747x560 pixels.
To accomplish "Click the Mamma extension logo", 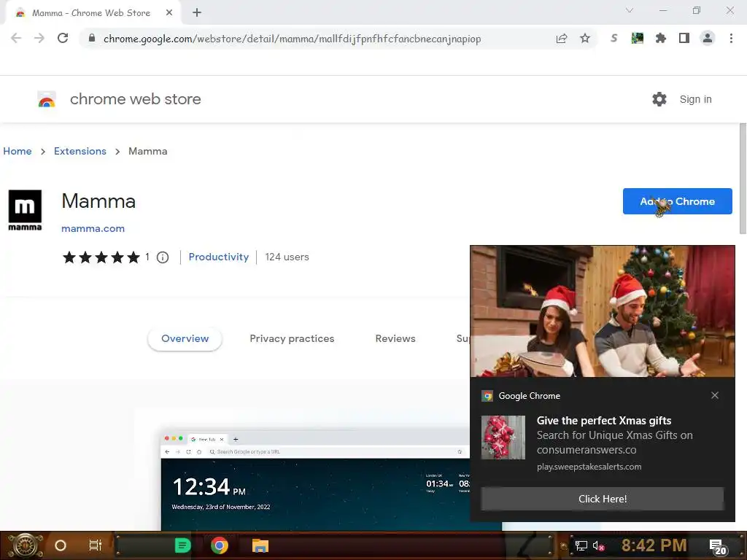I will tap(25, 210).
